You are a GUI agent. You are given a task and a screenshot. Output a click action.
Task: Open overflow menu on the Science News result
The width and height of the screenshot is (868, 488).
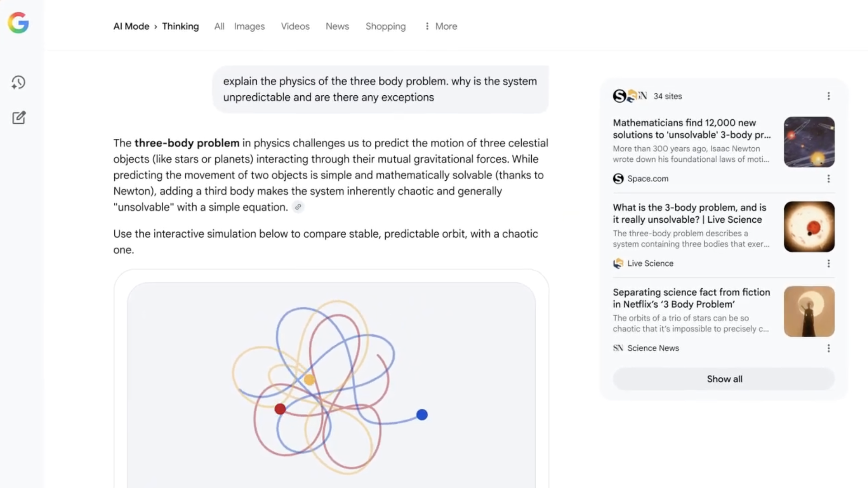829,348
